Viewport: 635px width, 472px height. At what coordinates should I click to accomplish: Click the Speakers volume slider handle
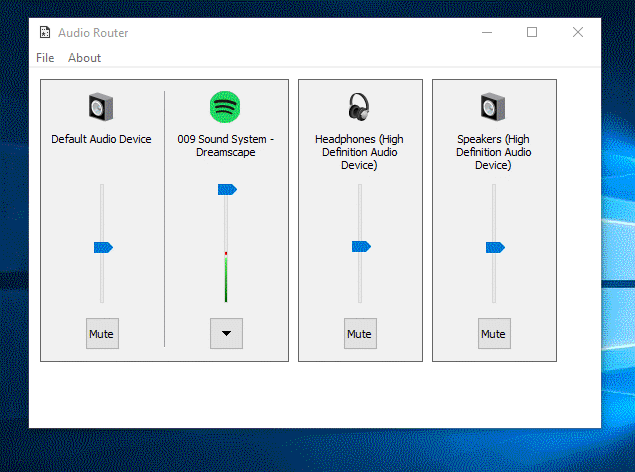494,247
